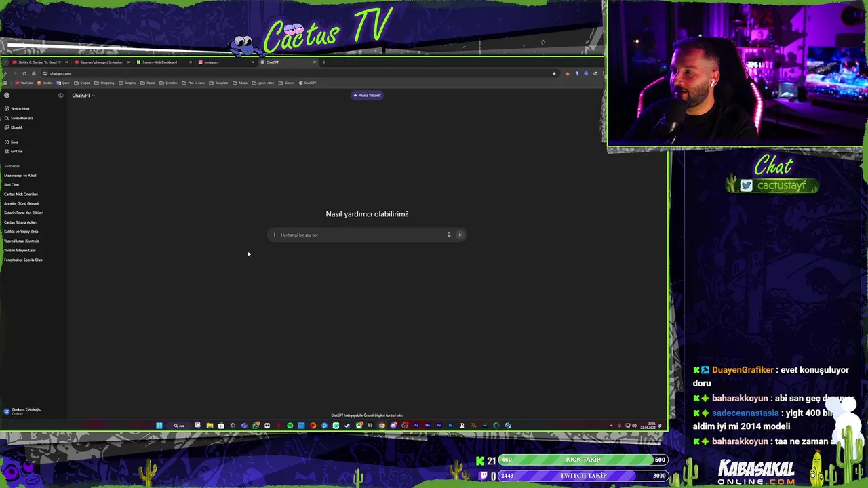This screenshot has width=868, height=488.
Task: Expand the Crypto bookmarks folder
Action: point(82,83)
